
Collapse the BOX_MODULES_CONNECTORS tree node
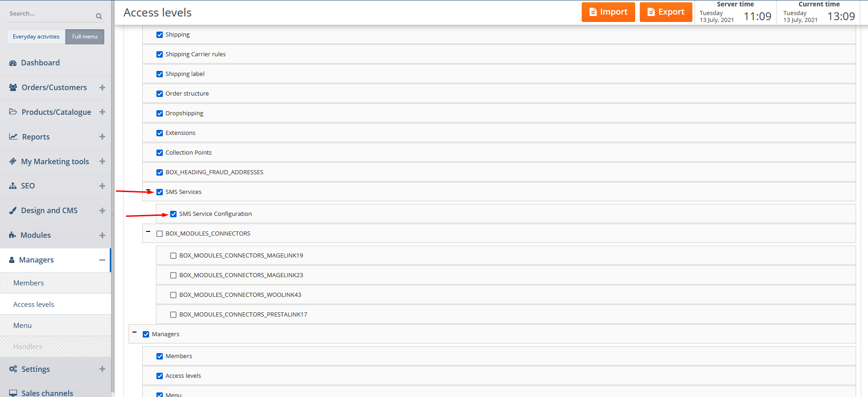[148, 232]
